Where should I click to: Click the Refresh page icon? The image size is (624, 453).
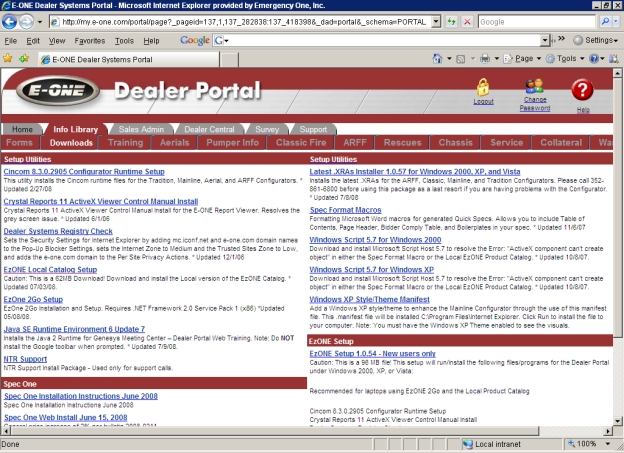pyautogui.click(x=451, y=21)
